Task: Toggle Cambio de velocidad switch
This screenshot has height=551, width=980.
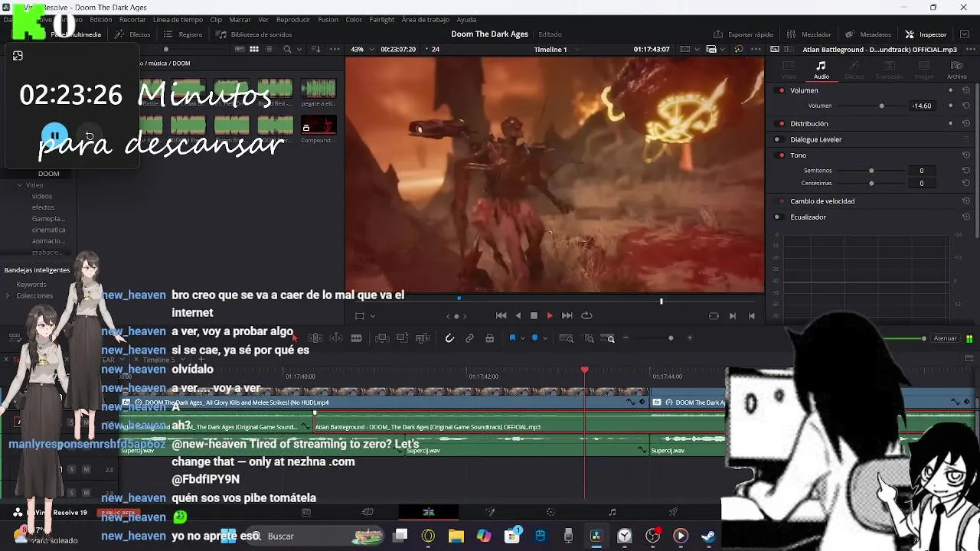Action: 777,201
